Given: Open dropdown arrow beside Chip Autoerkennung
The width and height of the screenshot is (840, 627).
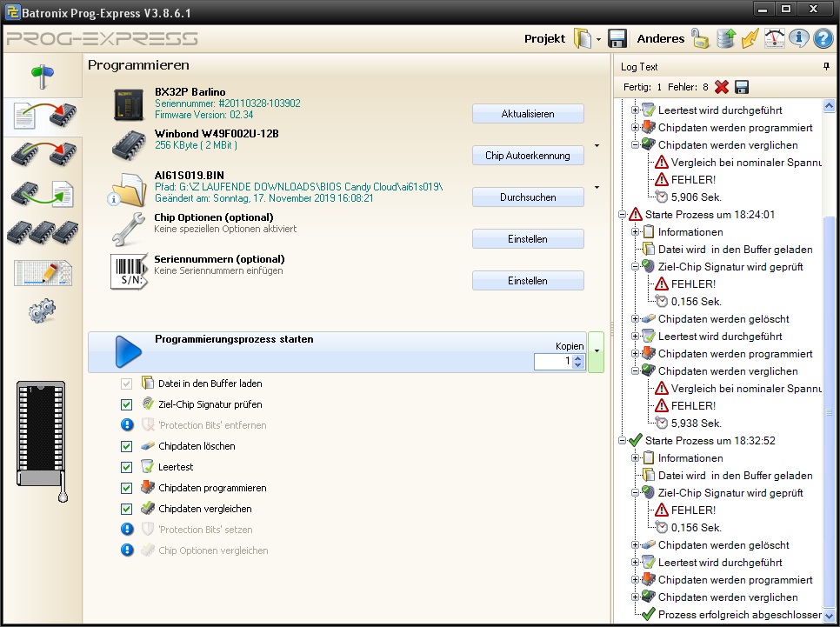Looking at the screenshot, I should click(x=597, y=146).
